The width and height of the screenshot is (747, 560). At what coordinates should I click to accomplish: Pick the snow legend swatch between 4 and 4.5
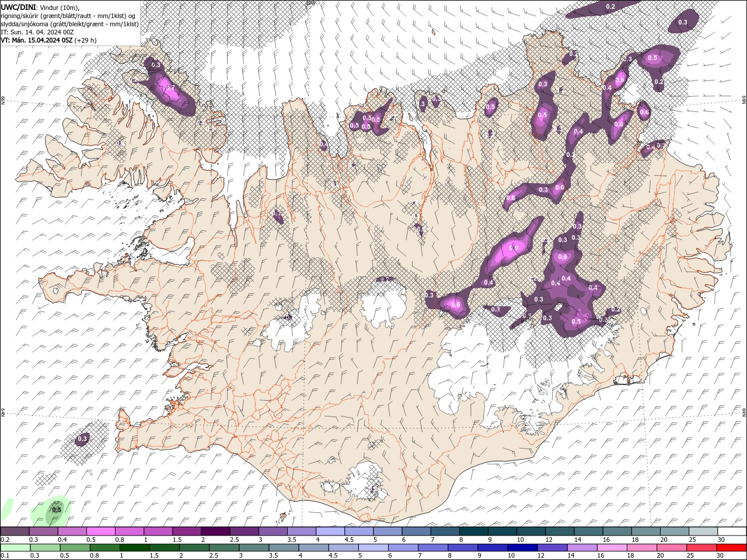coord(330,531)
